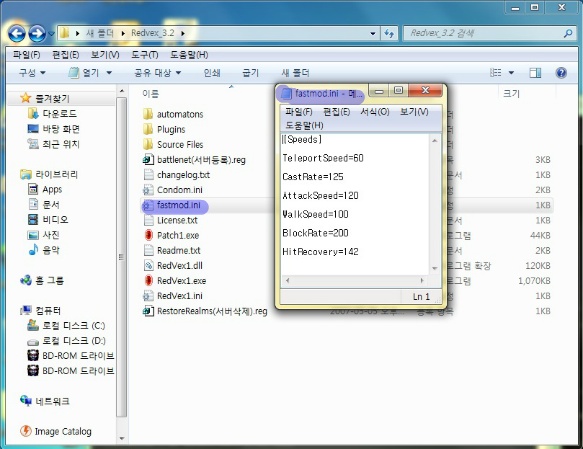Open the 구성 dropdown in Explorer toolbar
The height and width of the screenshot is (449, 583).
pos(32,72)
